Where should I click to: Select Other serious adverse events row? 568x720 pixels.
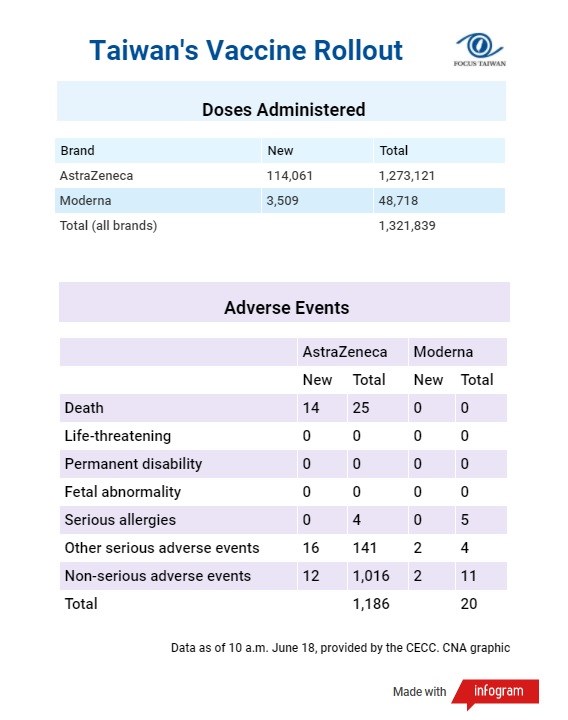[x=283, y=548]
